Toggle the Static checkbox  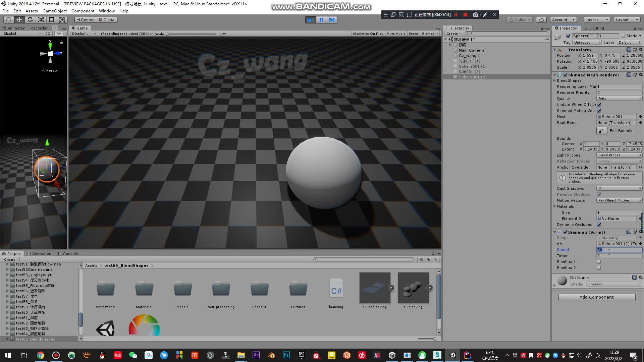point(623,36)
